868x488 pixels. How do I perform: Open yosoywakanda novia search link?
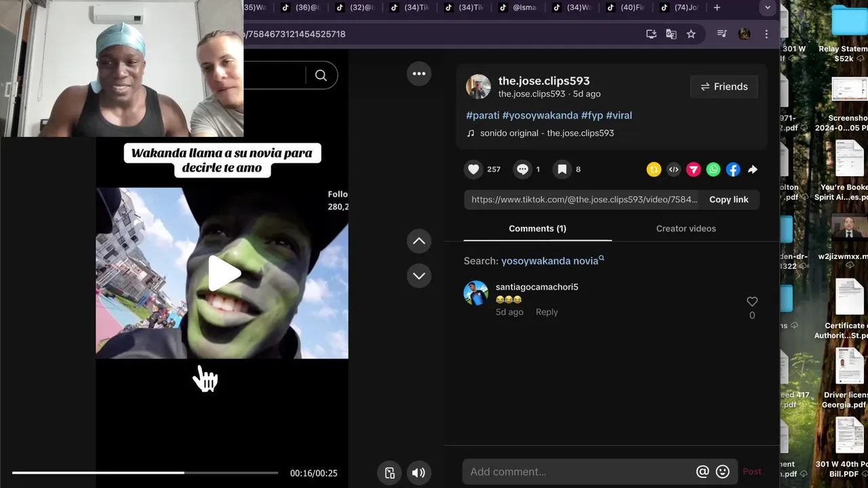[552, 261]
